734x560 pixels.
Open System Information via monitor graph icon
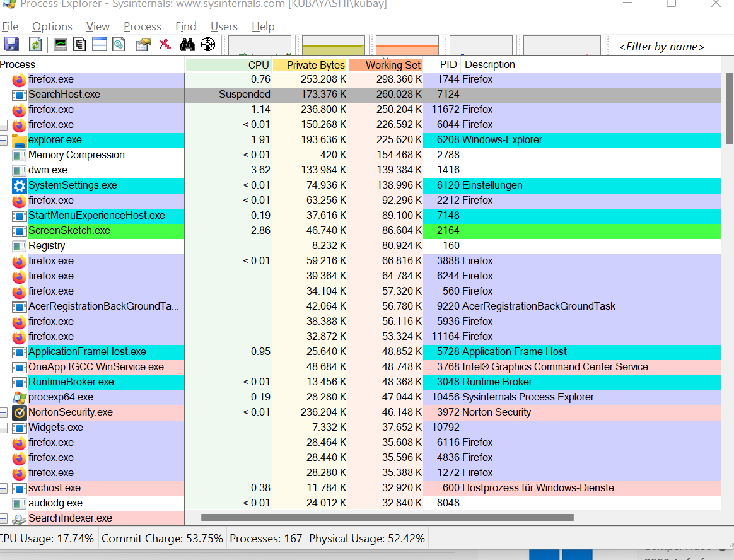click(60, 45)
